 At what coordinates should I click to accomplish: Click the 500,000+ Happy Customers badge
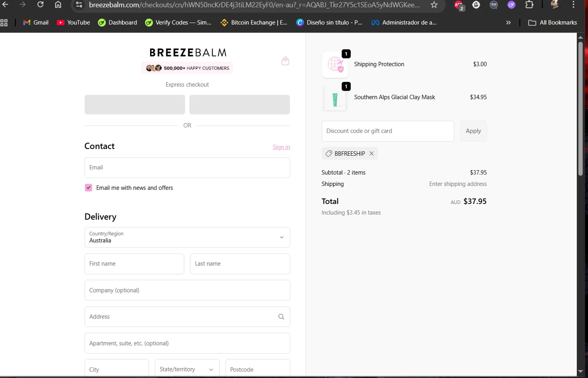187,68
